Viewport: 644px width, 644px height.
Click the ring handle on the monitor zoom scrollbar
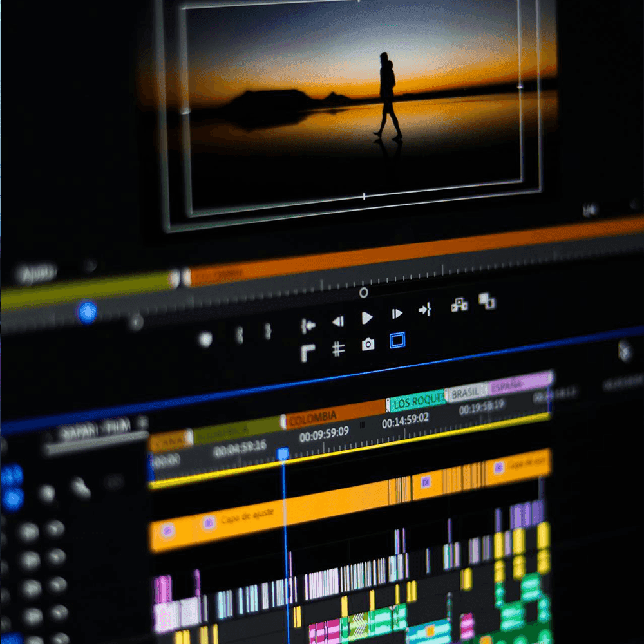coord(363,292)
